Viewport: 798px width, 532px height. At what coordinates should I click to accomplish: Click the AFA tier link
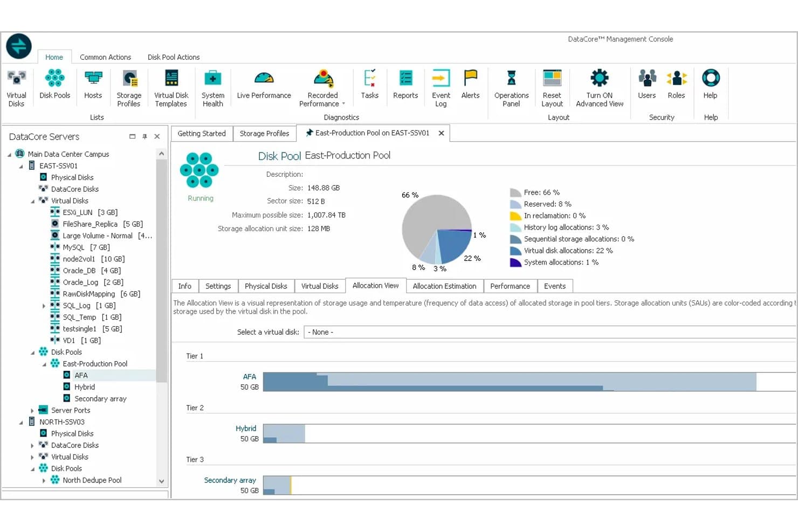(250, 377)
